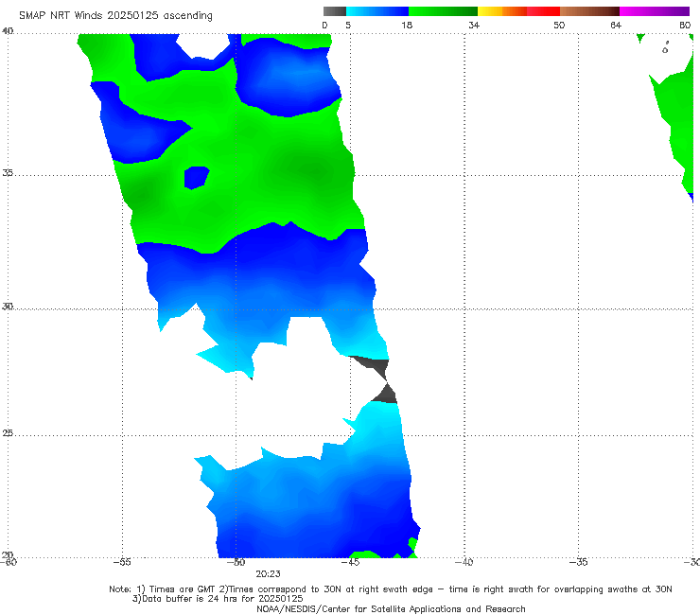Image resolution: width=700 pixels, height=615 pixels.
Task: Click the longitude label '-50'
Action: (236, 562)
